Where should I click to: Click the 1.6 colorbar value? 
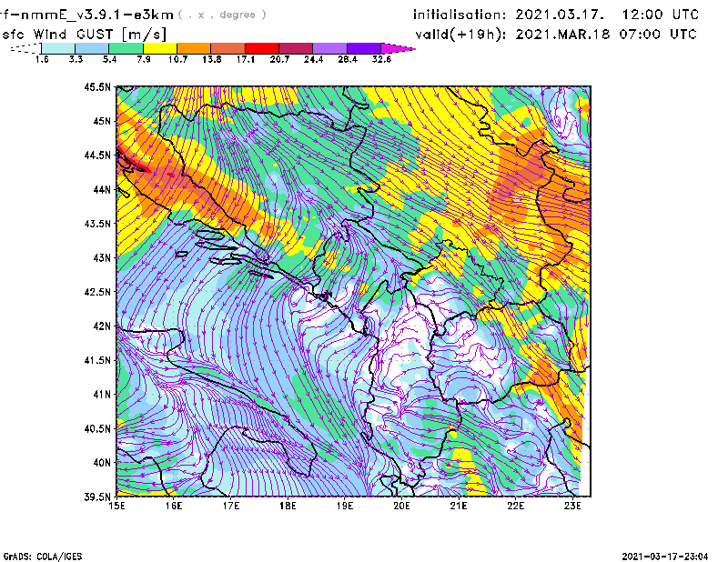[x=42, y=59]
